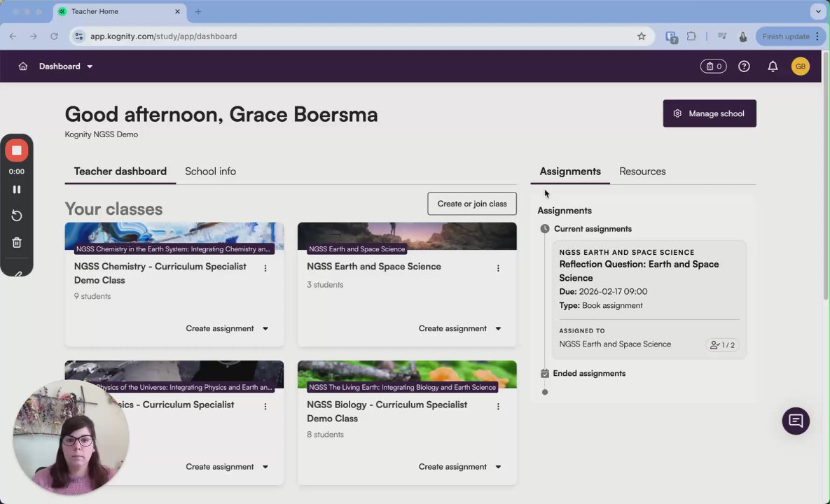This screenshot has width=830, height=504.
Task: Expand Create assignment for NGSS Chemistry class
Action: [227, 328]
